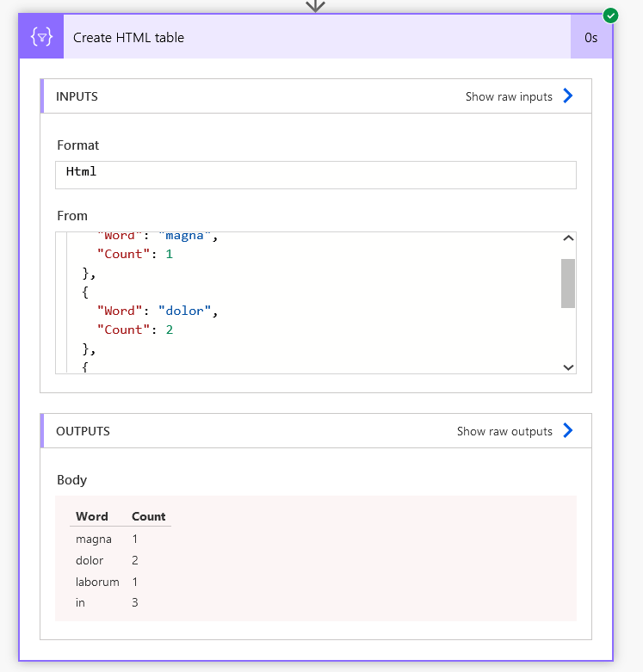The height and width of the screenshot is (672, 643).
Task: Click the "dolor" value in the From JSON
Action: (x=185, y=311)
